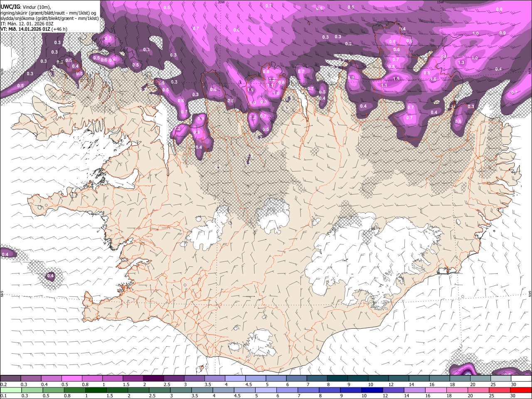This screenshot has height=399, width=532.
Task: Click the navy blue 10 swatch in bottom legend row
Action: click(372, 390)
